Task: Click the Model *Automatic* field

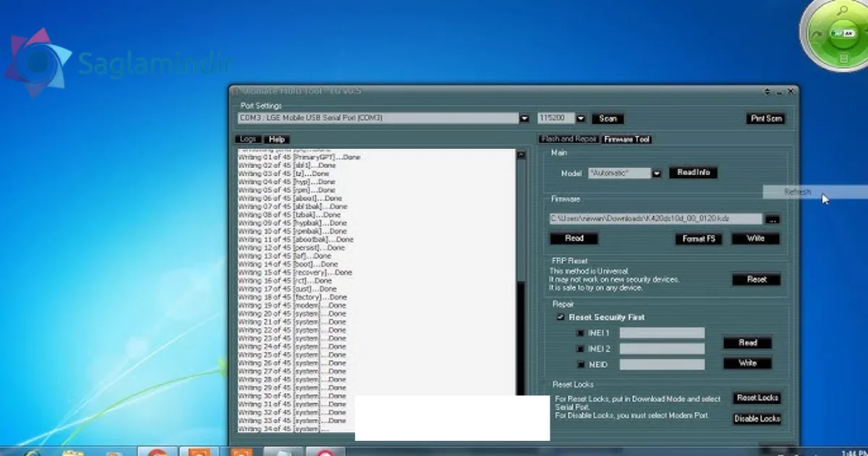Action: tap(619, 174)
